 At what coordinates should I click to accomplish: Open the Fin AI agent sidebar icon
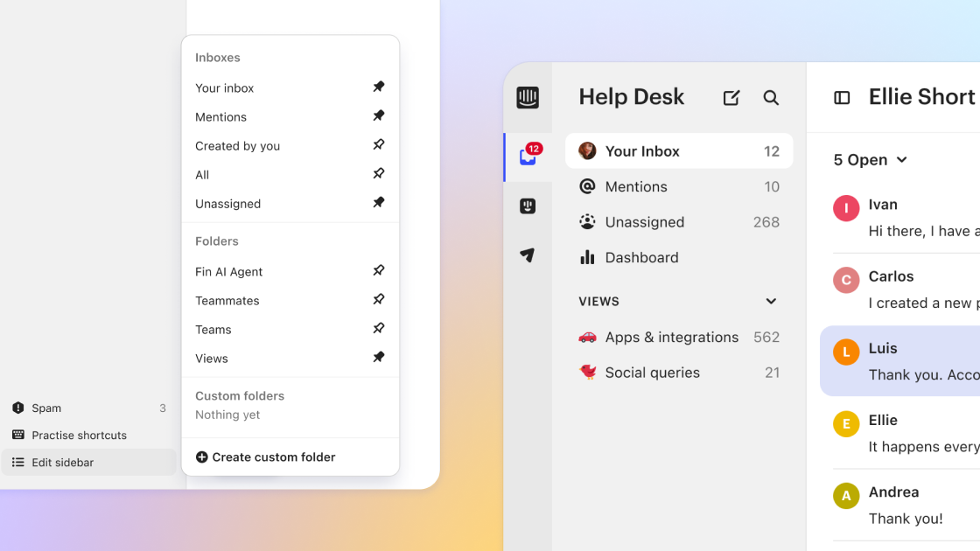[x=528, y=206]
